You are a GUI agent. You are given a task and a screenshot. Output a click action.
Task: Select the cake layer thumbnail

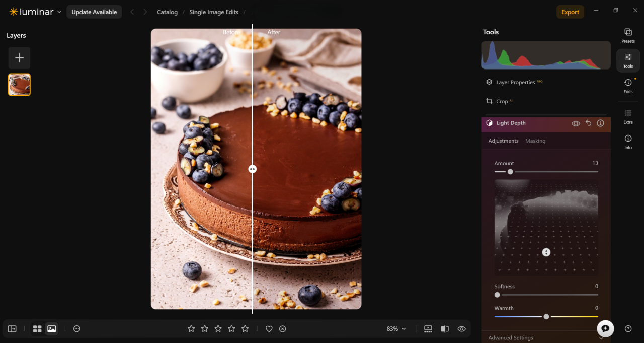(x=19, y=85)
